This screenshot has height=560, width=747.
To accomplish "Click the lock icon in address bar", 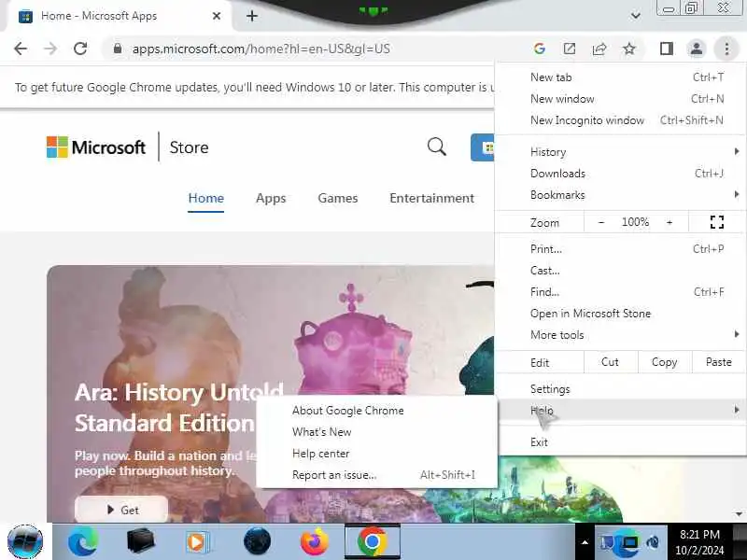I will coord(118,49).
